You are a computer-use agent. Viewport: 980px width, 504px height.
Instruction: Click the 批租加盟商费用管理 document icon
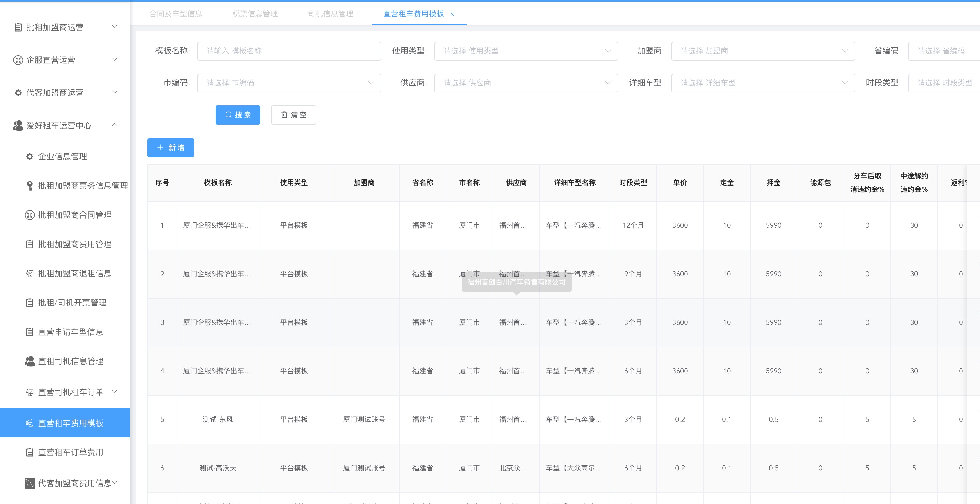coord(30,244)
